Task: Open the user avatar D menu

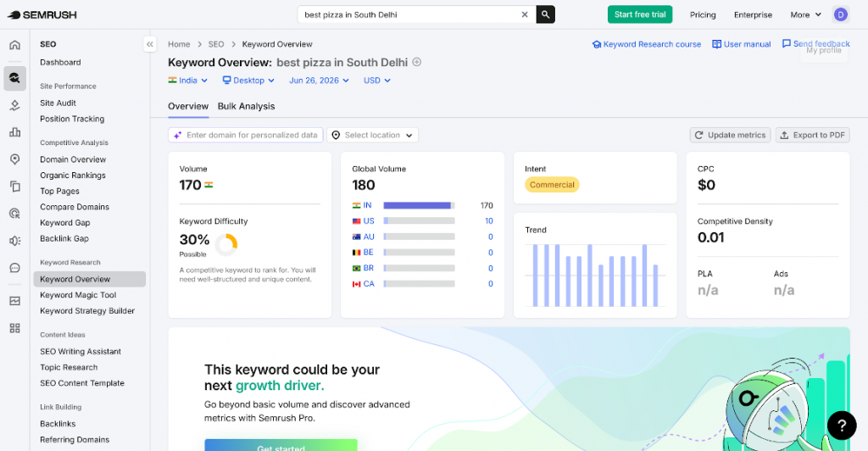Action: coord(840,15)
